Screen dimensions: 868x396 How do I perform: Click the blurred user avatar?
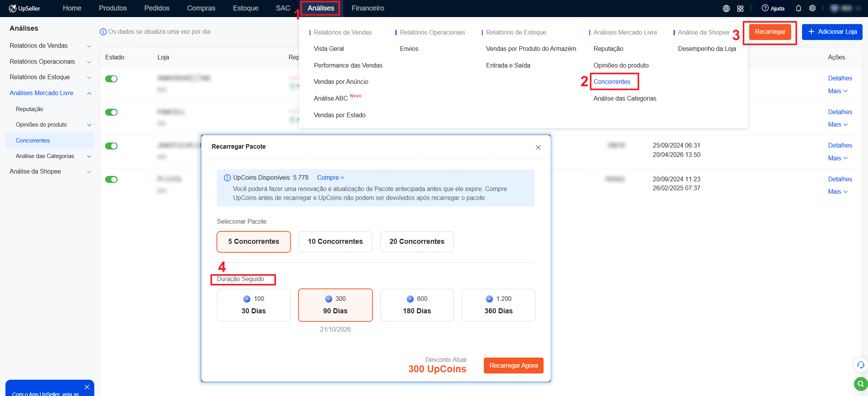point(835,8)
